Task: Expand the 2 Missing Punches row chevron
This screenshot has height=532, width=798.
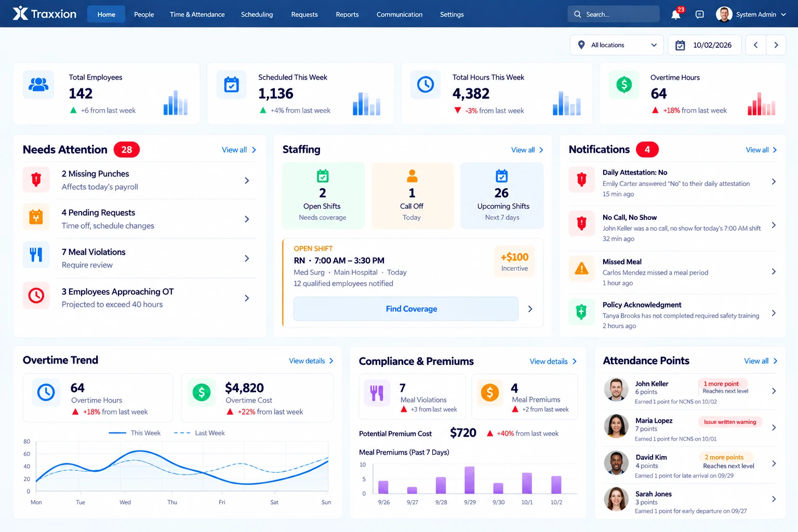Action: tap(247, 180)
